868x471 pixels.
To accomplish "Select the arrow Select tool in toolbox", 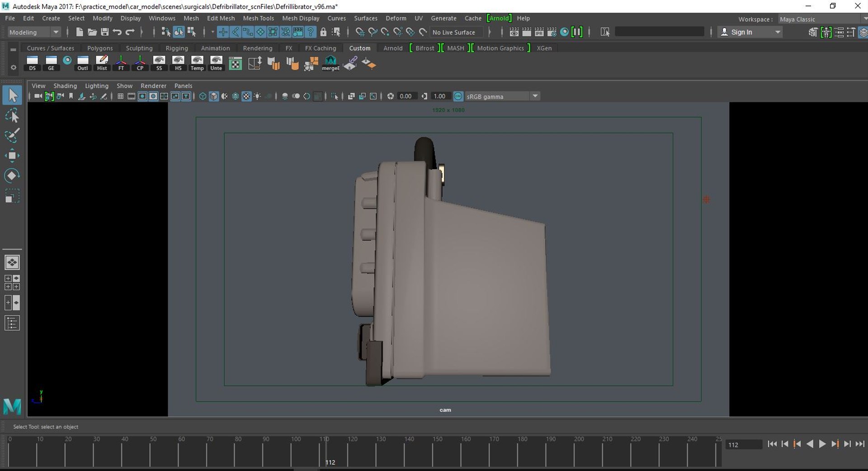I will pos(12,95).
